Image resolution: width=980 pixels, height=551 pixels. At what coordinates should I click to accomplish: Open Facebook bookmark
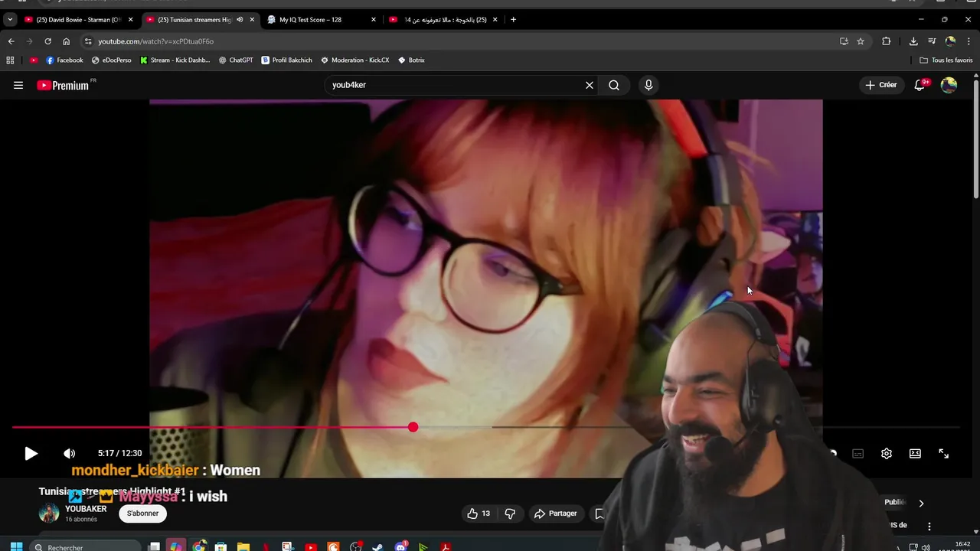click(x=64, y=60)
